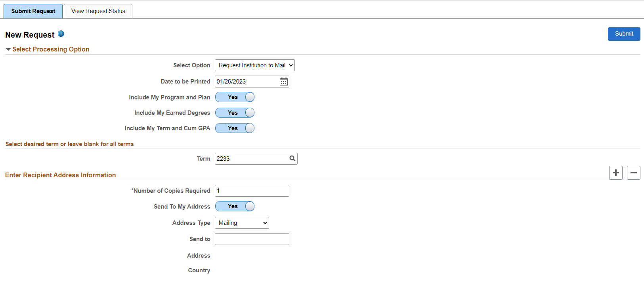Click the Select Processing Option heading text
644x283 pixels.
[x=51, y=49]
